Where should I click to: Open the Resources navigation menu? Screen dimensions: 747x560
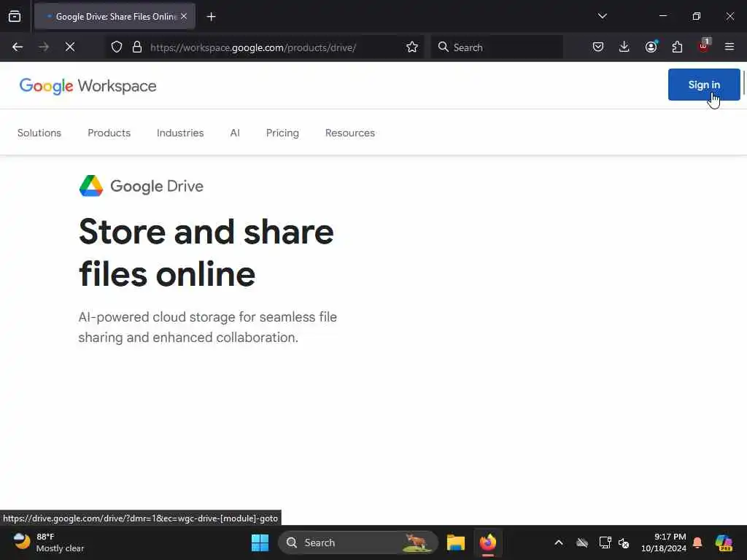tap(349, 133)
